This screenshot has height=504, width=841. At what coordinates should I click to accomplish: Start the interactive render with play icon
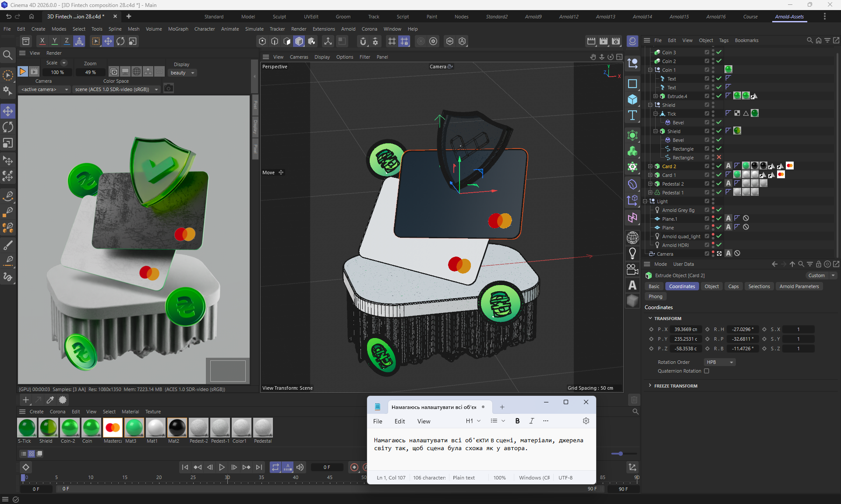(x=23, y=71)
